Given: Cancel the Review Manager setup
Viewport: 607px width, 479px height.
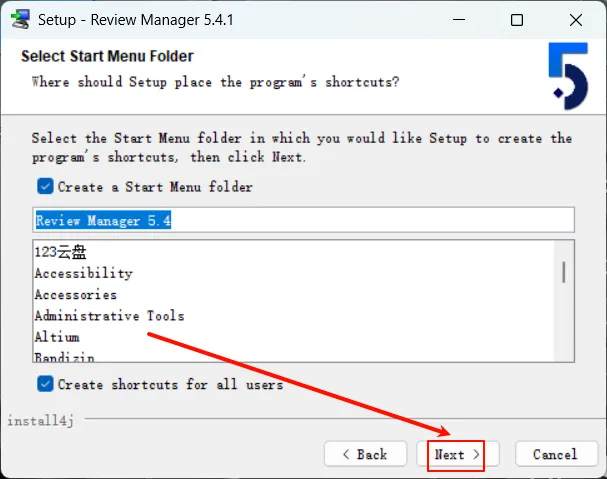Looking at the screenshot, I should 556,454.
